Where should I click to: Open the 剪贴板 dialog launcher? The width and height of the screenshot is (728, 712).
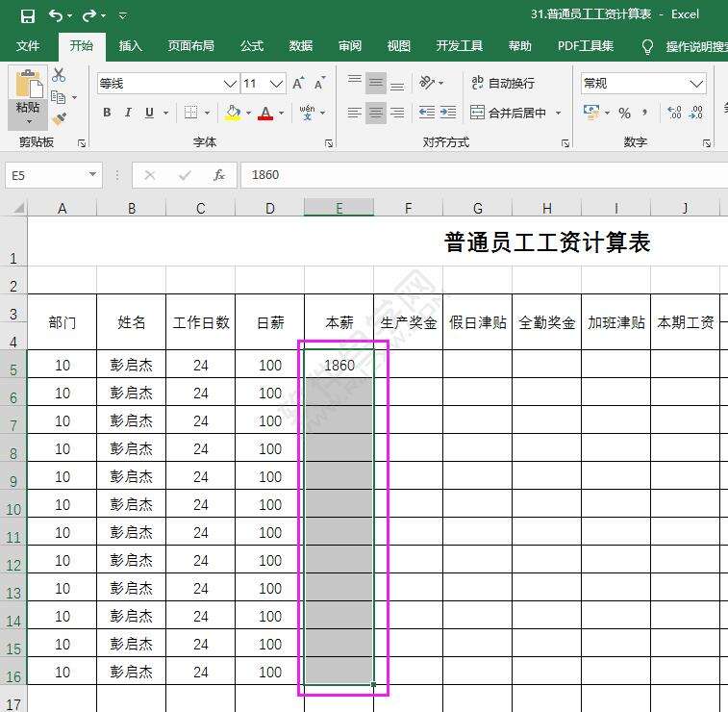pyautogui.click(x=82, y=143)
